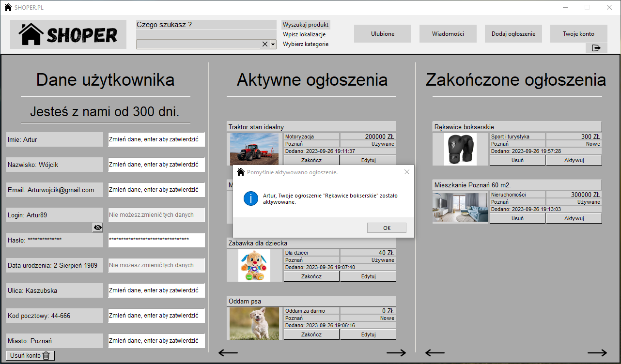Click the Miasto change field
Image resolution: width=621 pixels, height=364 pixels.
pyautogui.click(x=156, y=341)
